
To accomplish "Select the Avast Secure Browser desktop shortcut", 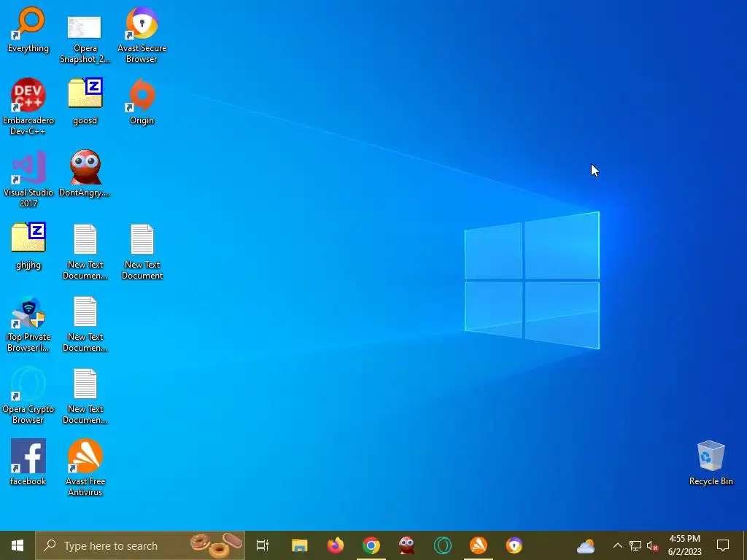I will pos(142,35).
